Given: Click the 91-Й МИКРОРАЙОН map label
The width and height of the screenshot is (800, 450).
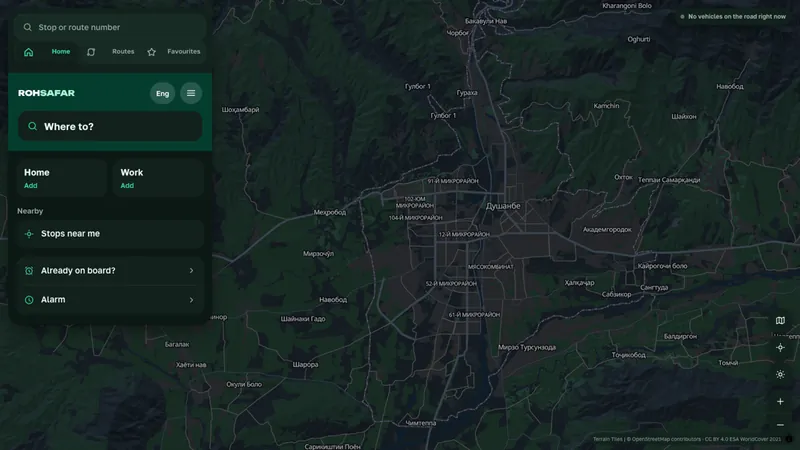Looking at the screenshot, I should pos(453,181).
